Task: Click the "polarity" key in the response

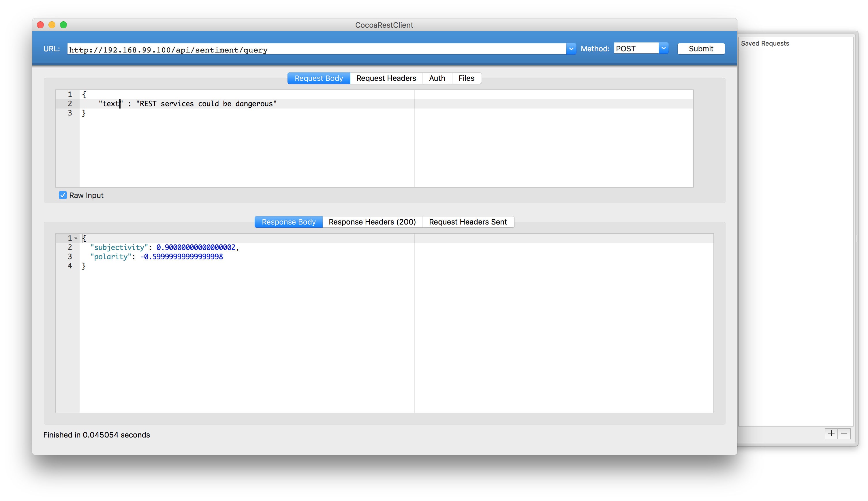Action: [111, 257]
